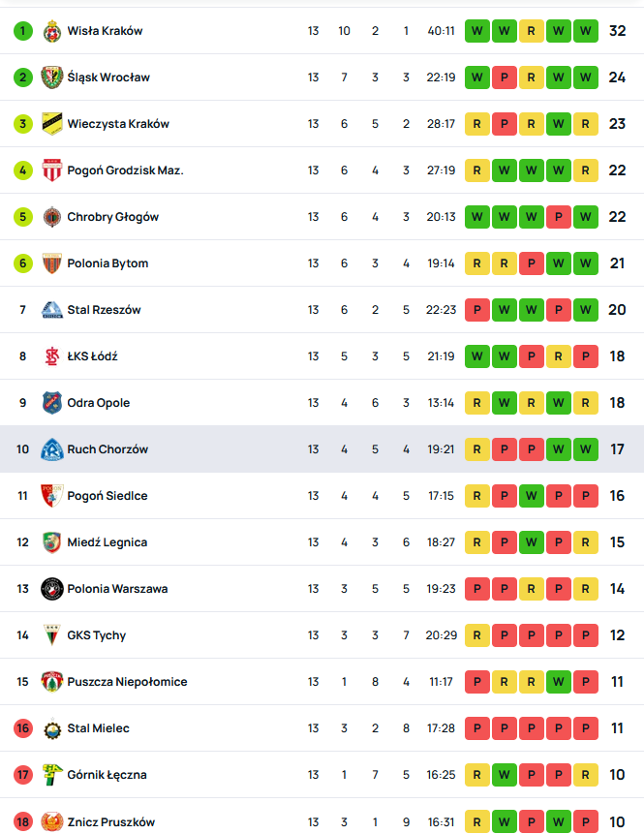Click the red position 16 badge

click(x=22, y=728)
